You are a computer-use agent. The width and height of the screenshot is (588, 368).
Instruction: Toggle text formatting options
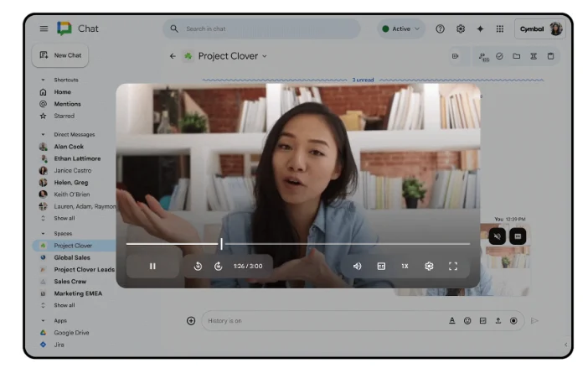click(x=452, y=321)
